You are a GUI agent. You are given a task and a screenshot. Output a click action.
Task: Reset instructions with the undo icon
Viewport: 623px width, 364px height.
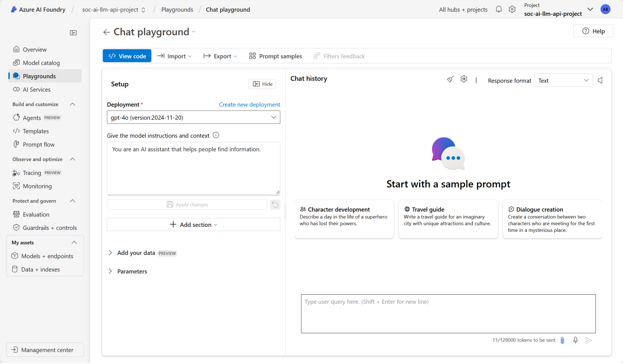coord(275,205)
